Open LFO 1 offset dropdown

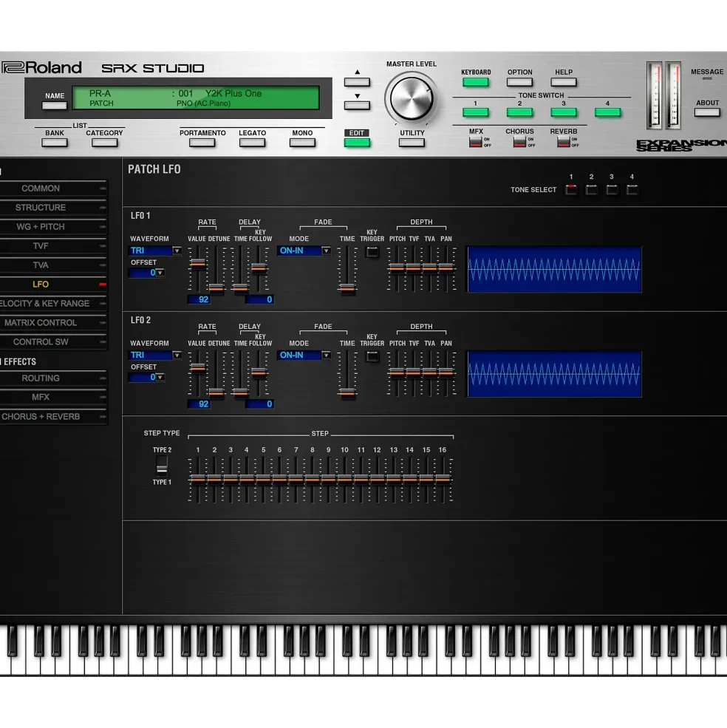(147, 273)
